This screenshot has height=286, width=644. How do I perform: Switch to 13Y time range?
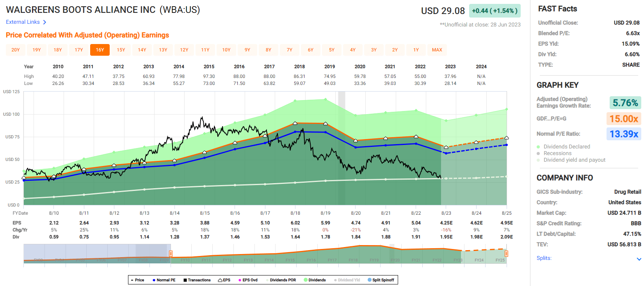tap(163, 50)
